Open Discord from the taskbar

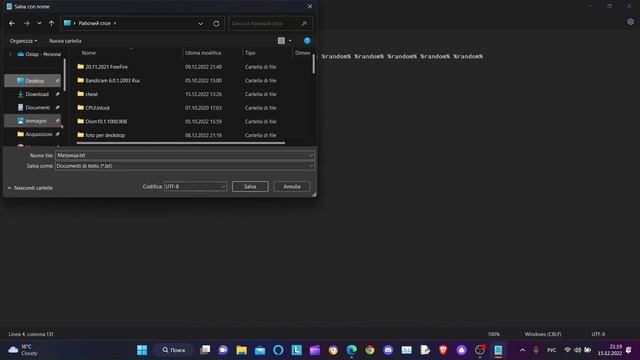[388, 350]
